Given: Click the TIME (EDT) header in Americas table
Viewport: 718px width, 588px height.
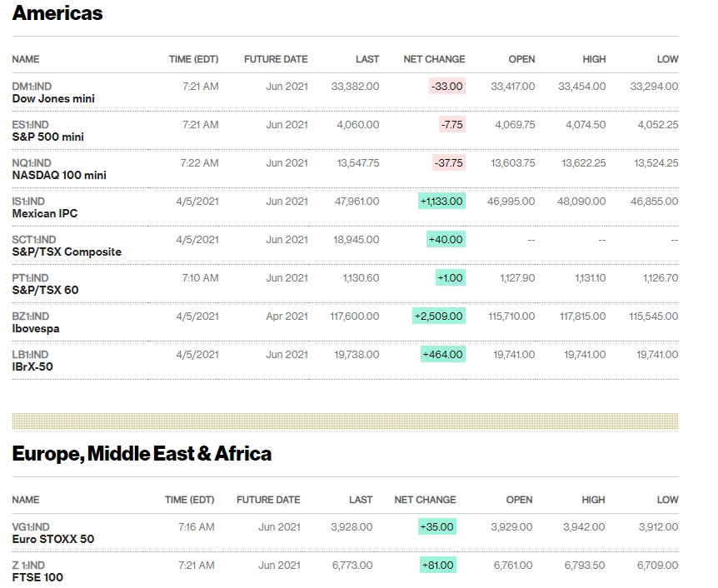Looking at the screenshot, I should click(x=194, y=59).
